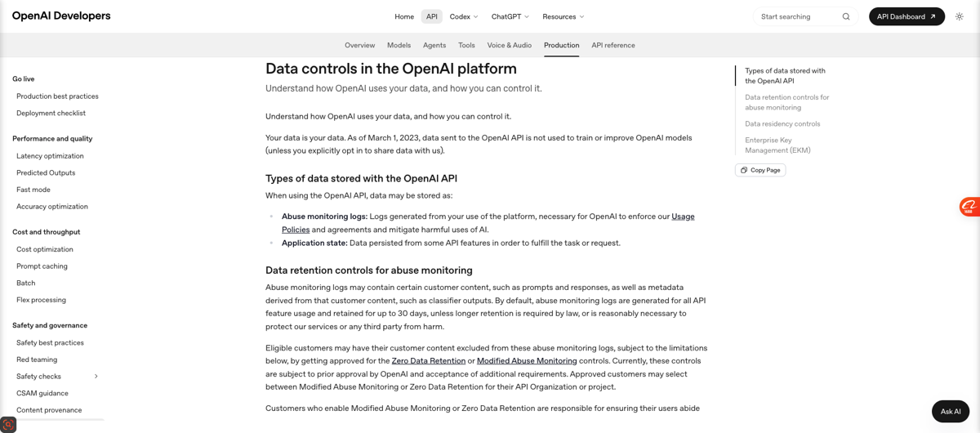Go to Home in top navigation

coord(404,16)
